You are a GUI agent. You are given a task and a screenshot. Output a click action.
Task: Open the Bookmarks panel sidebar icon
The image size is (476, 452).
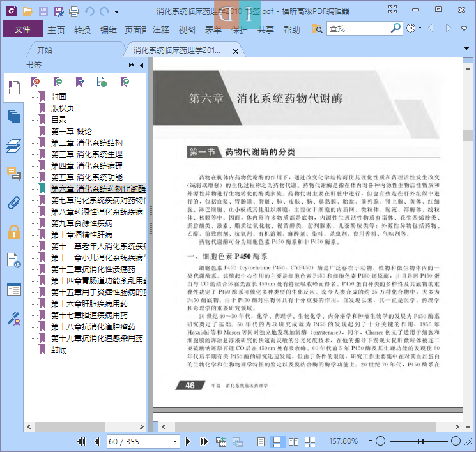(x=13, y=87)
